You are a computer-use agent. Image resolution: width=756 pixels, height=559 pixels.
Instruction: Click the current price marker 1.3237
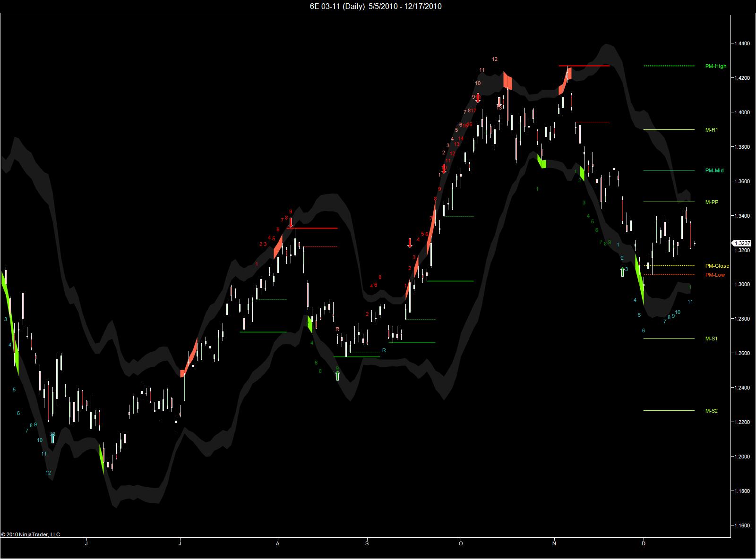[x=742, y=243]
